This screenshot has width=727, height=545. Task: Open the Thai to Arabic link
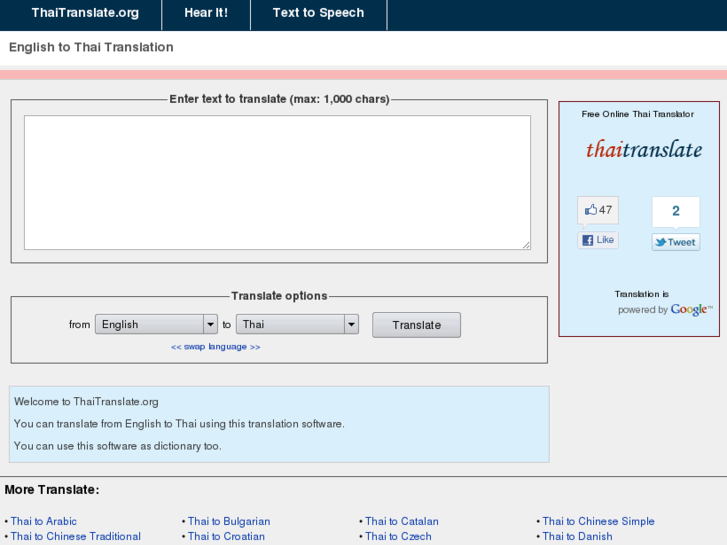pyautogui.click(x=43, y=521)
